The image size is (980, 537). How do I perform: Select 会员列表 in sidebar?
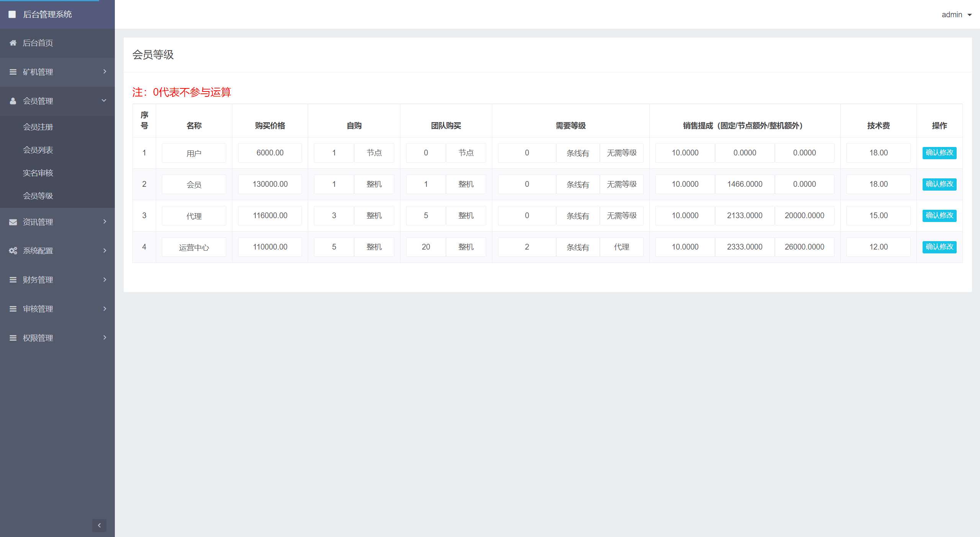point(38,150)
